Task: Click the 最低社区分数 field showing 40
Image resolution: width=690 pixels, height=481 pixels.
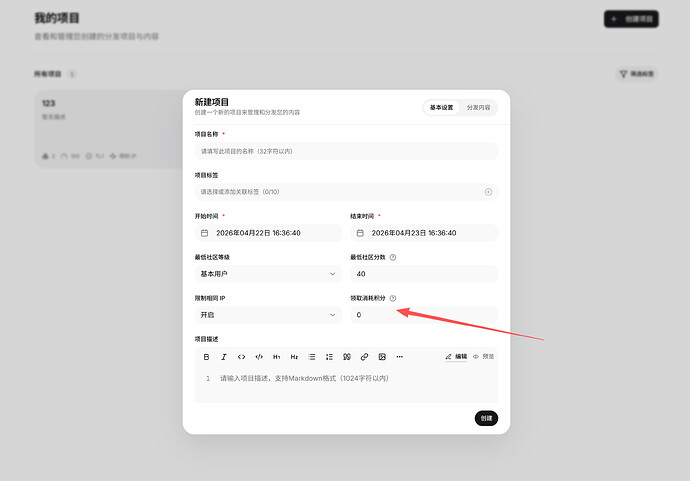Action: (424, 274)
